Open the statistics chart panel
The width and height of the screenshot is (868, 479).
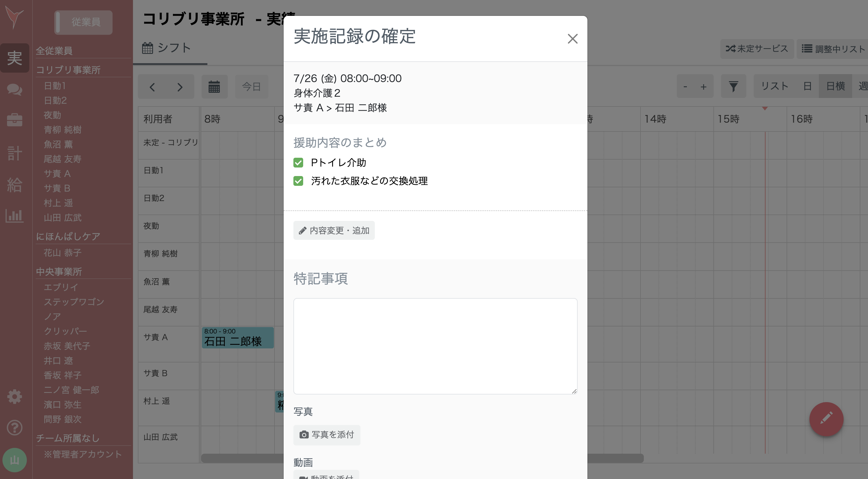[x=15, y=216]
